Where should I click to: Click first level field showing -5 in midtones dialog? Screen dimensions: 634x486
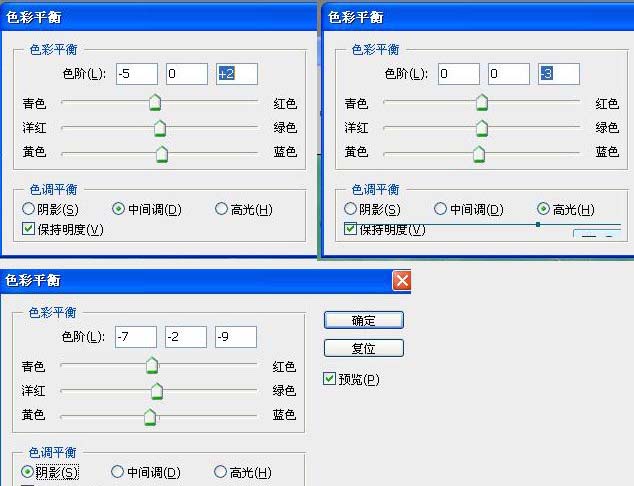[137, 74]
